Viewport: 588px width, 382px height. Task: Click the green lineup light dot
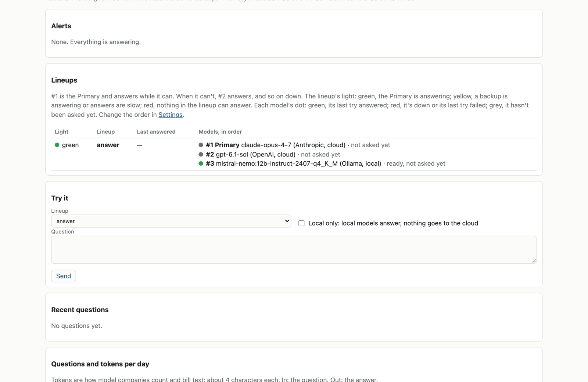click(x=57, y=145)
